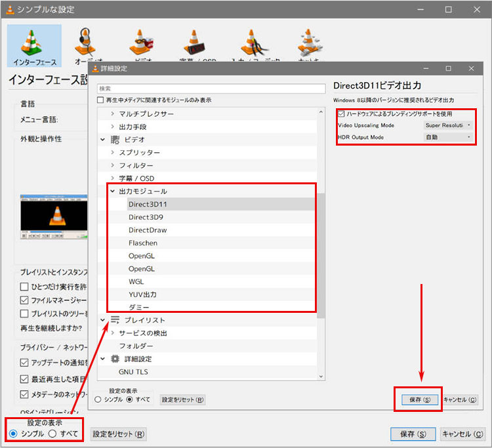Select Direct3D9 output module
Viewport: 492px width, 448px height.
tap(146, 217)
